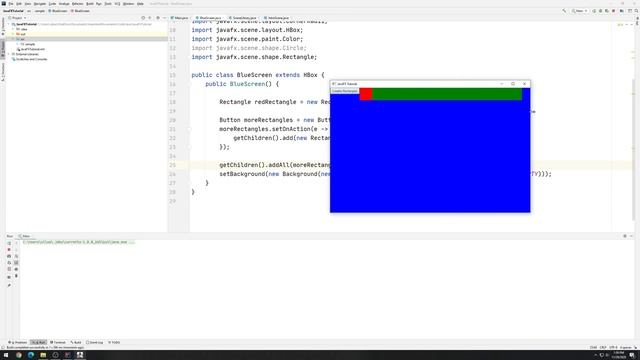The width and height of the screenshot is (640, 360).
Task: Click Run with Coverage icon in toolbar
Action: (x=607, y=11)
